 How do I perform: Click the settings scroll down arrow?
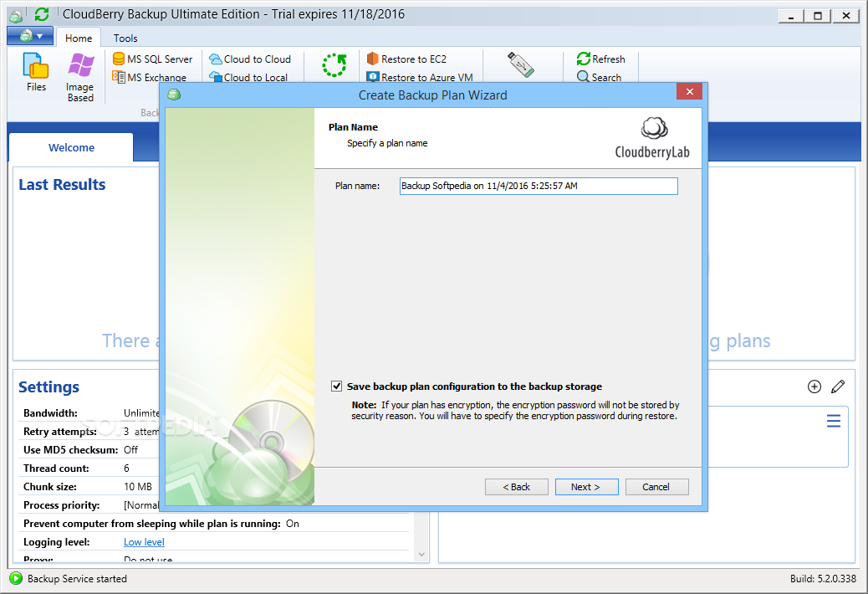point(421,554)
